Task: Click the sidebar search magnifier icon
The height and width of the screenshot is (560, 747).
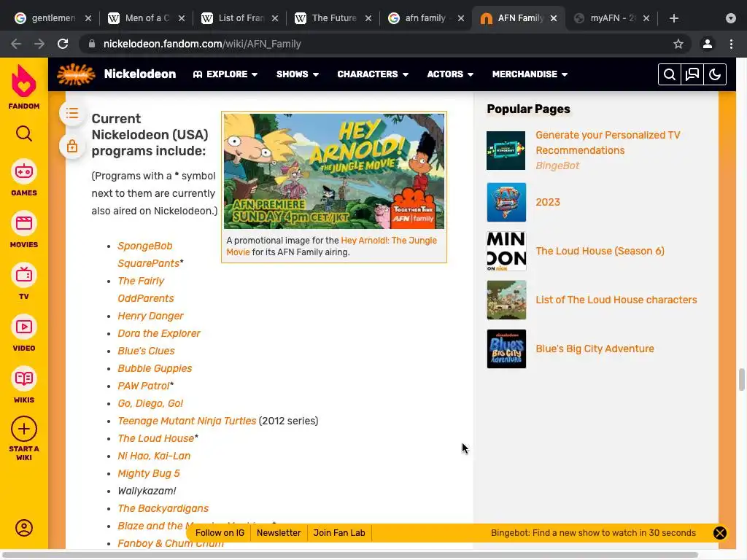Action: [x=24, y=134]
